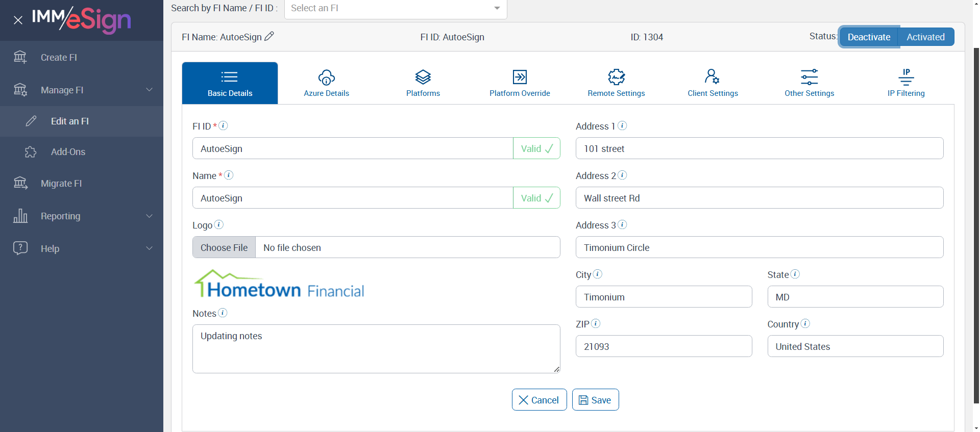This screenshot has width=980, height=432.
Task: Show info tooltip for Address 2
Action: pyautogui.click(x=622, y=175)
